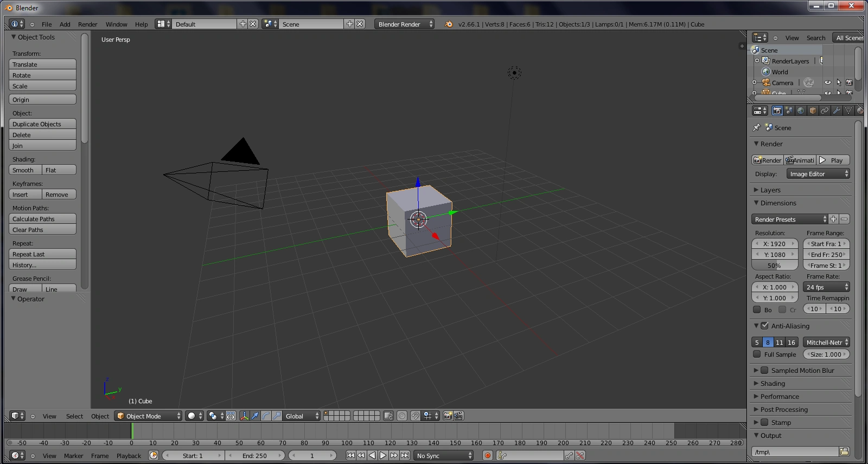868x464 pixels.
Task: Click the OpenGL render image camera icon in 3D header
Action: (448, 416)
